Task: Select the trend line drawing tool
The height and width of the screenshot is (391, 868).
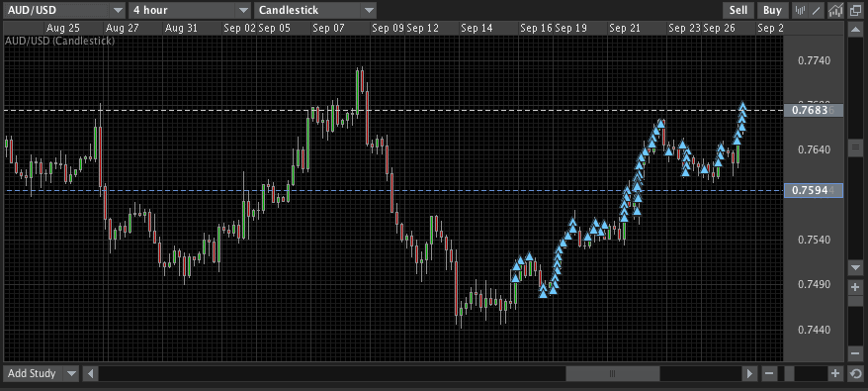Action: point(817,10)
